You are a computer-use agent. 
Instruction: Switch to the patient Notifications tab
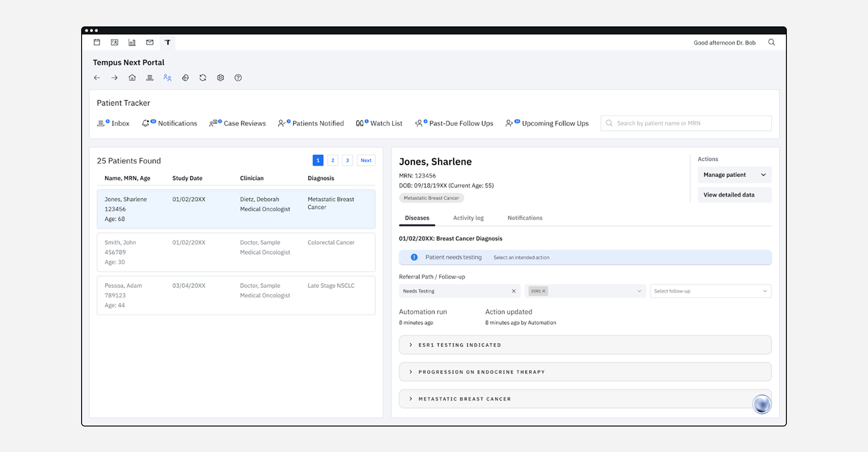525,218
